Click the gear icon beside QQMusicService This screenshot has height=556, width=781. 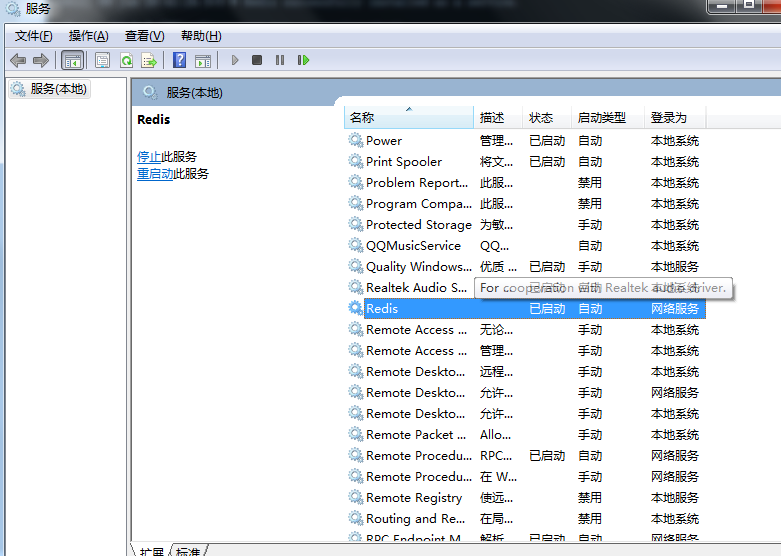point(356,245)
